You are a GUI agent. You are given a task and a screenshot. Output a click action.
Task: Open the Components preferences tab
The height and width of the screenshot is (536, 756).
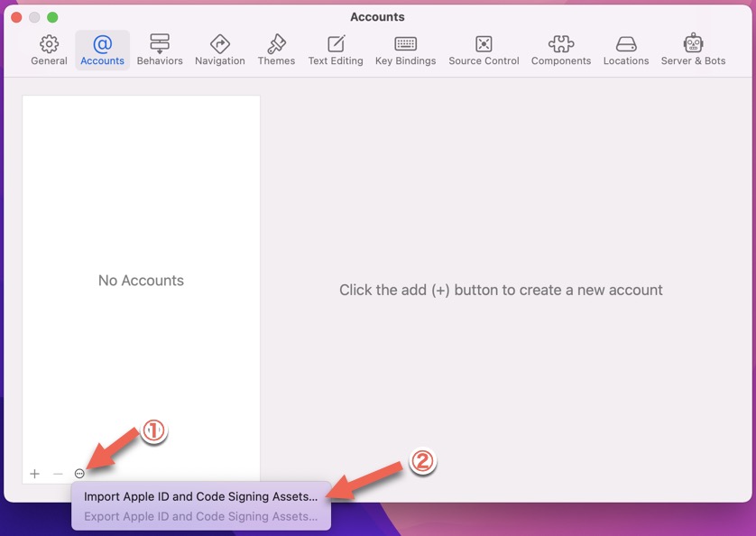(561, 51)
